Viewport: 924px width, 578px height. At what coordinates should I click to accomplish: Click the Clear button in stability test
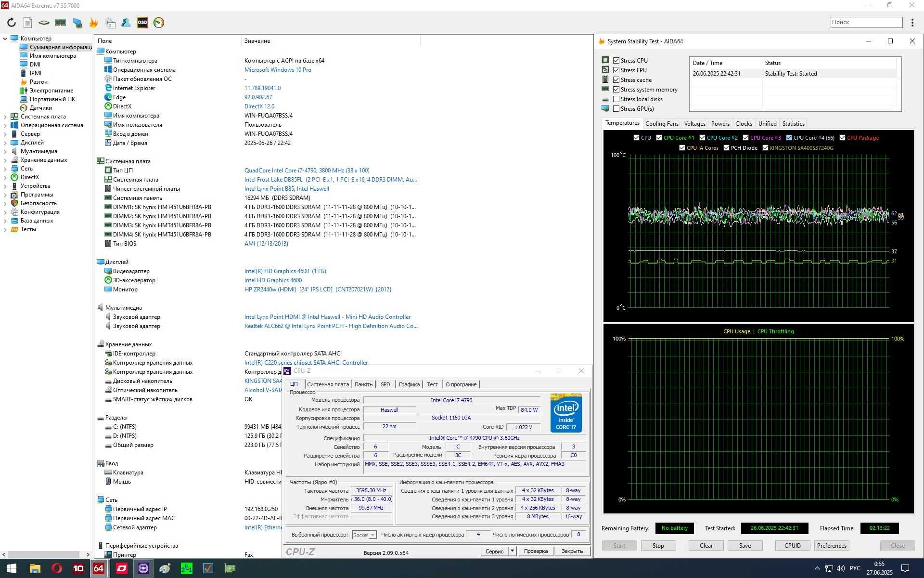click(x=706, y=546)
